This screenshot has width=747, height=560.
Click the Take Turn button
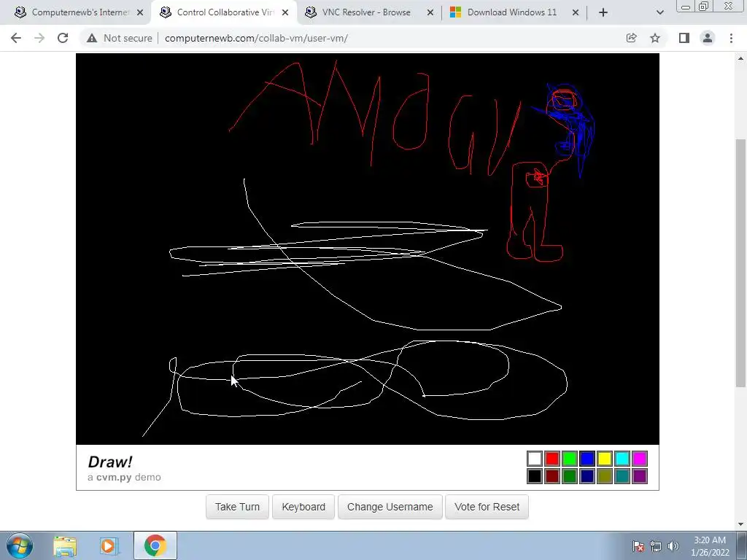click(237, 507)
